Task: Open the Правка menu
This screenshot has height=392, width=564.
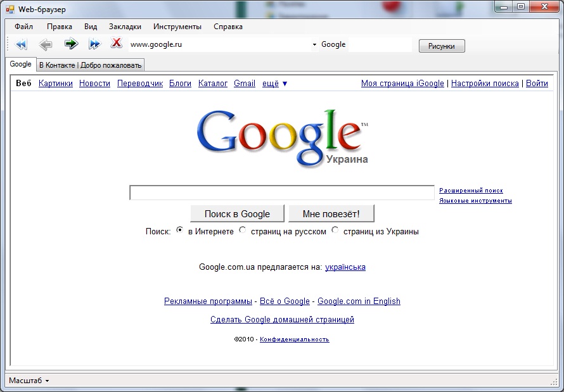Action: [x=60, y=27]
